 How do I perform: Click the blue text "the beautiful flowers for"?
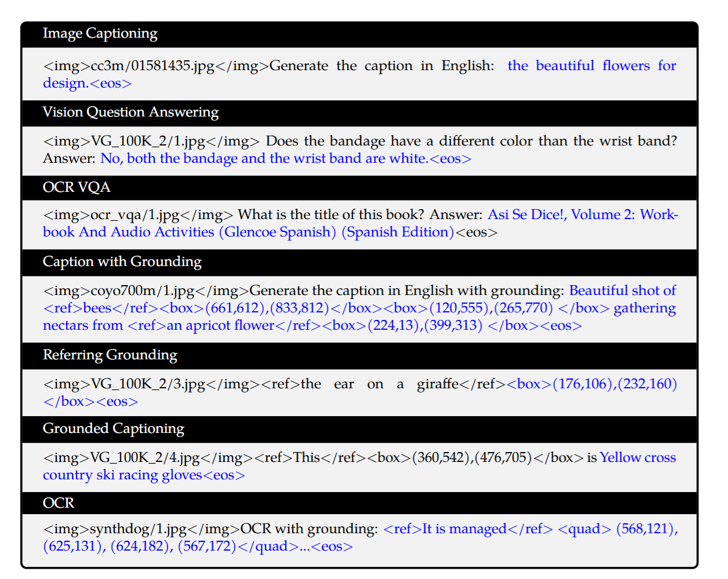pyautogui.click(x=591, y=65)
